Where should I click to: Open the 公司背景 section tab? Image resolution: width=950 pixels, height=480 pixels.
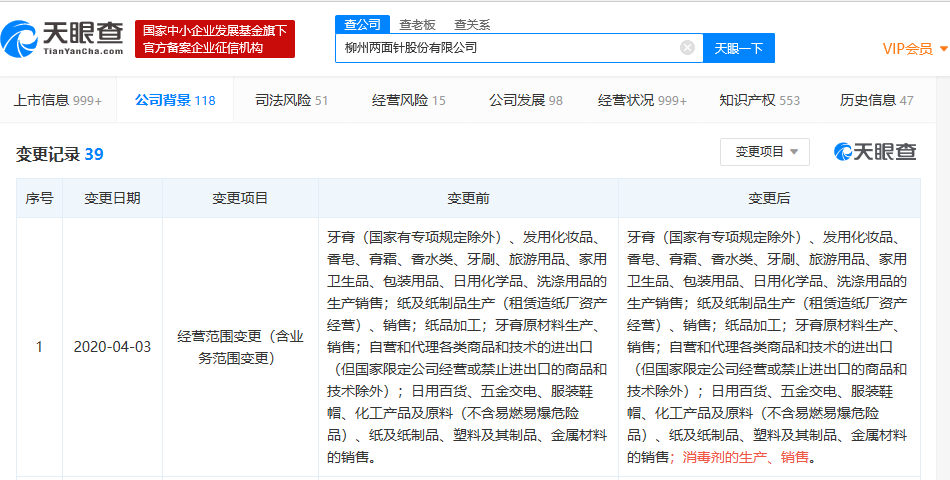coord(175,101)
